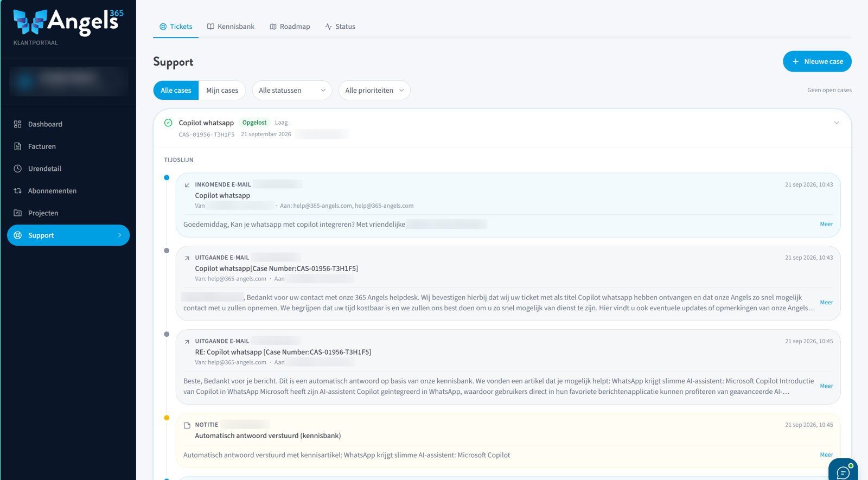This screenshot has height=480, width=868.
Task: Click the plus icon in Nieuwe case
Action: [795, 61]
